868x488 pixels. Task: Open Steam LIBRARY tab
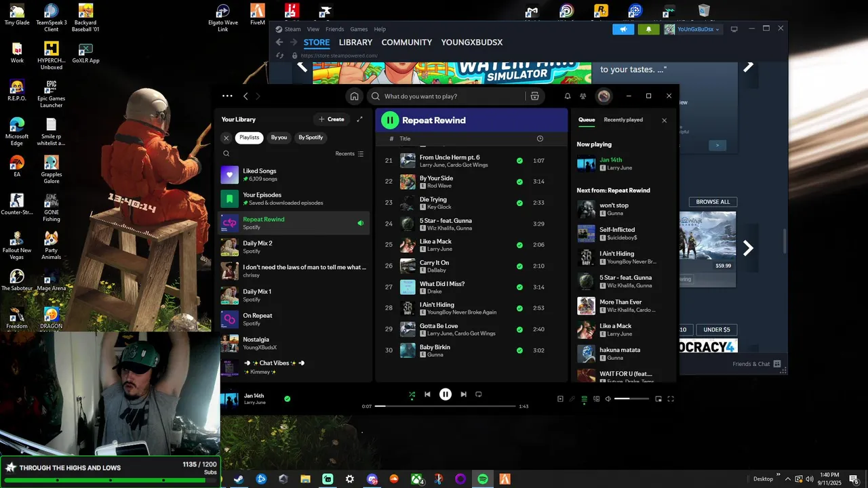356,42
